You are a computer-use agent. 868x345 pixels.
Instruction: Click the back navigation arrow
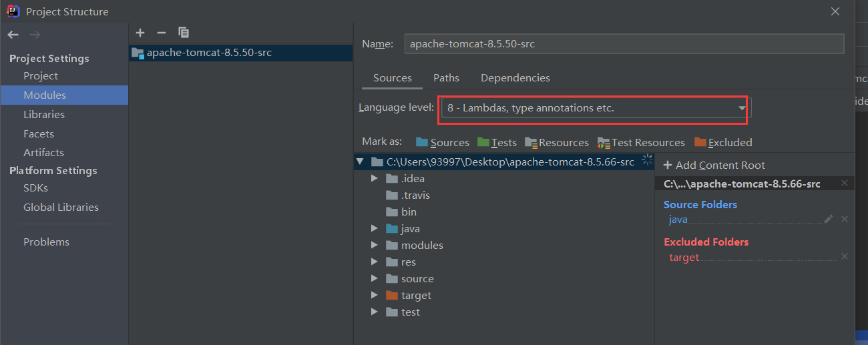pyautogui.click(x=13, y=35)
